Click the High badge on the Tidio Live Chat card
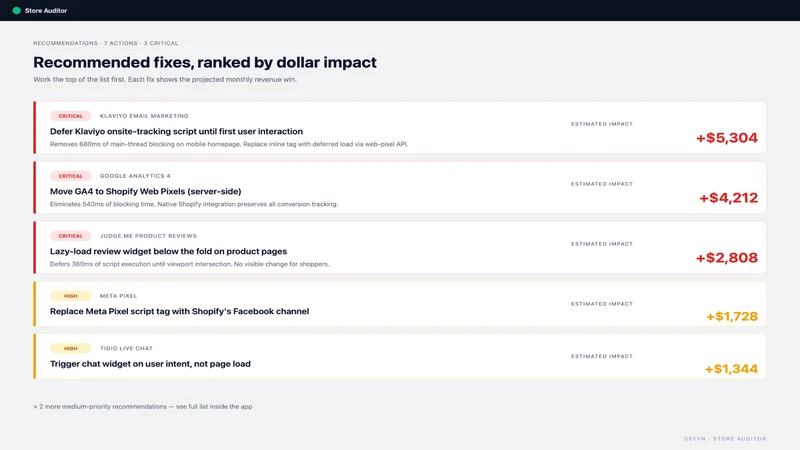Screen dimensions: 800x450 pyautogui.click(x=70, y=348)
